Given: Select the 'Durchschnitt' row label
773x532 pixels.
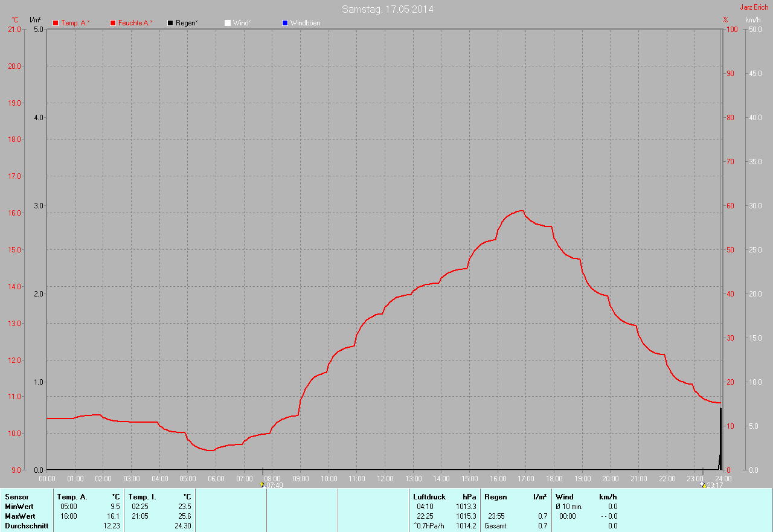Looking at the screenshot, I should (27, 526).
